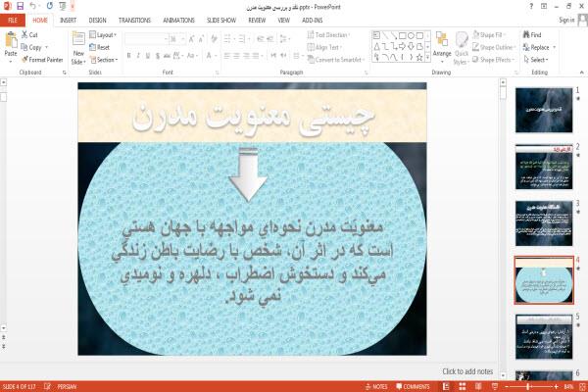Select the star shape in shapes gallery

pos(419,58)
